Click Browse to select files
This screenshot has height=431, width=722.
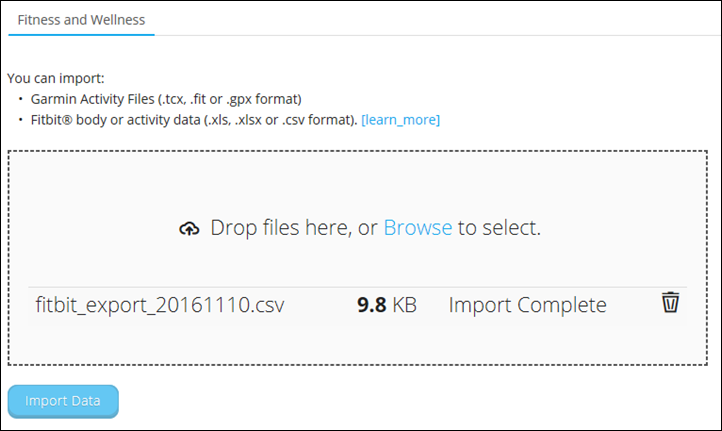[417, 228]
